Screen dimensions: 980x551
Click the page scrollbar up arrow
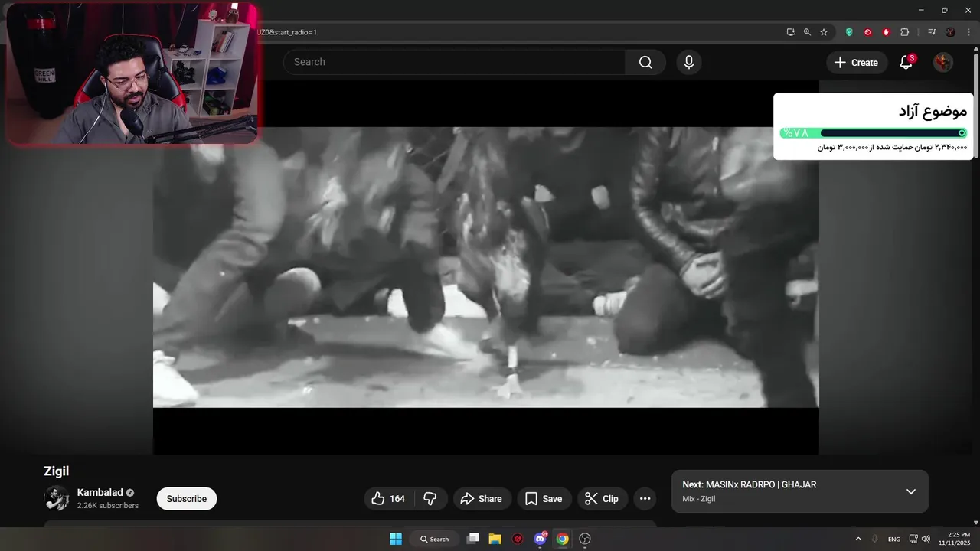pyautogui.click(x=976, y=48)
